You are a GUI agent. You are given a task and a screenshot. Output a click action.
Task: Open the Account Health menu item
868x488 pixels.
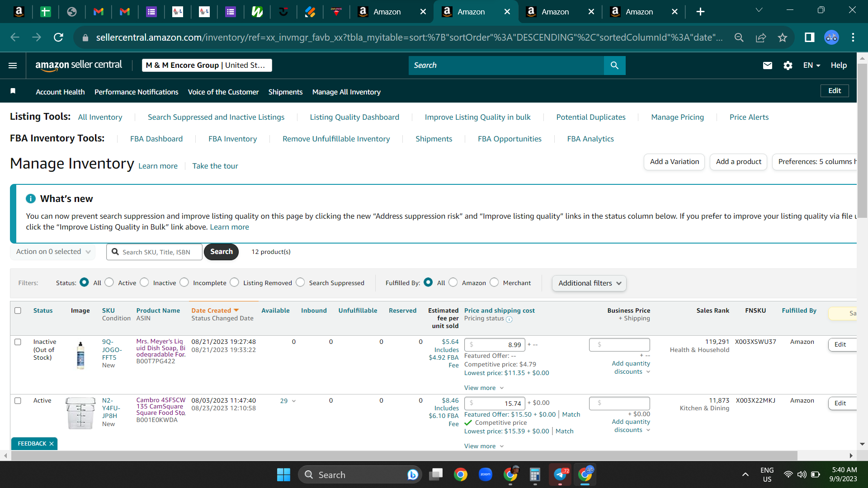(60, 92)
